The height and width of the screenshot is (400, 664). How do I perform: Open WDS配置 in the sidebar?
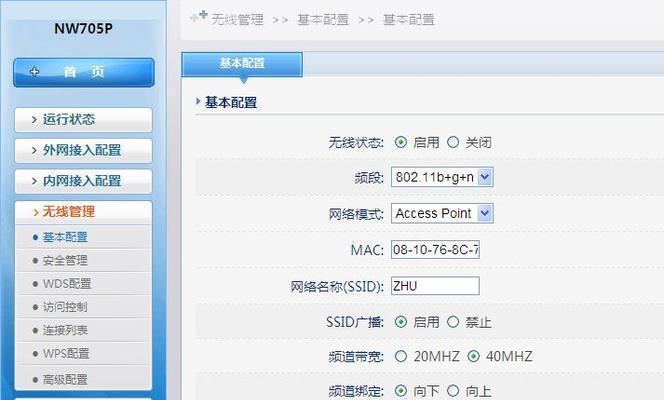click(x=67, y=284)
